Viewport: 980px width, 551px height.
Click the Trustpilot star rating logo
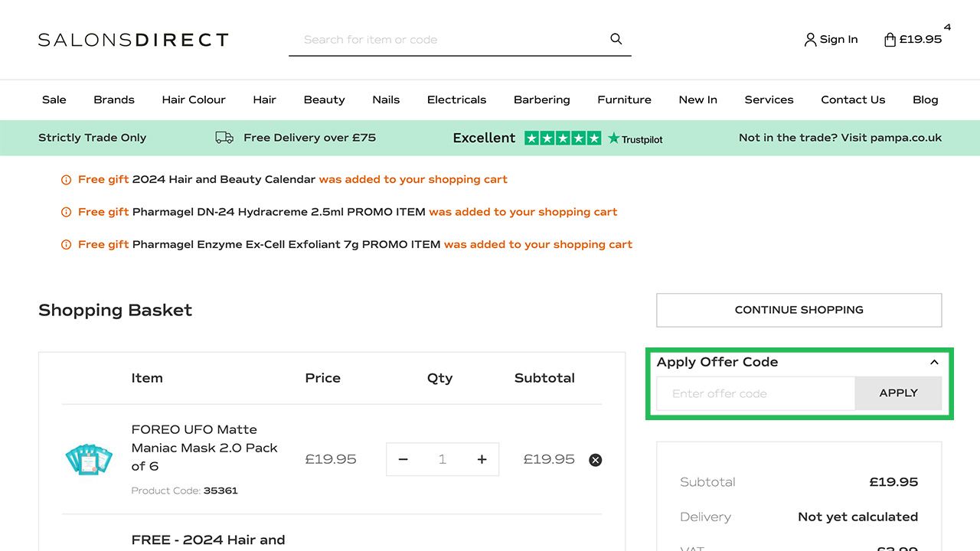coord(593,139)
